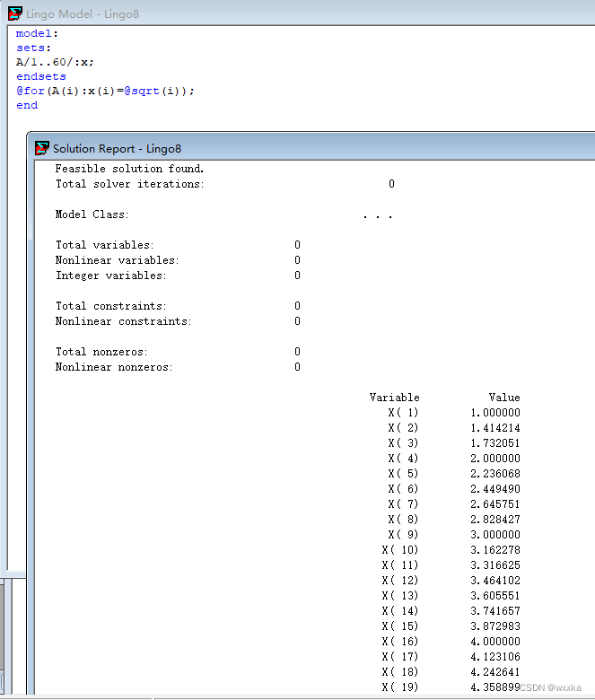595x700 pixels.
Task: Click the 'Value' column header
Action: (x=504, y=398)
